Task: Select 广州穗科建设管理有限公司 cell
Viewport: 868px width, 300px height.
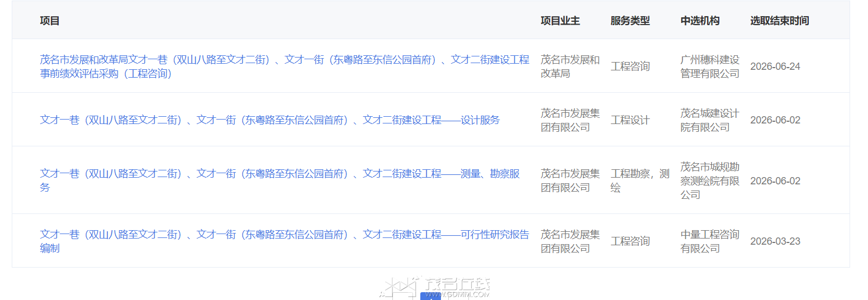Action: pyautogui.click(x=710, y=66)
